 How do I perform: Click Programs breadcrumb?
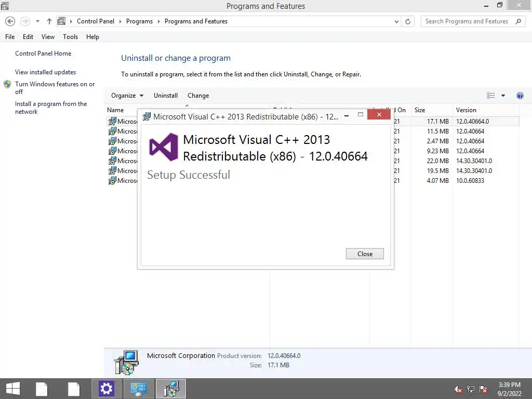(139, 21)
